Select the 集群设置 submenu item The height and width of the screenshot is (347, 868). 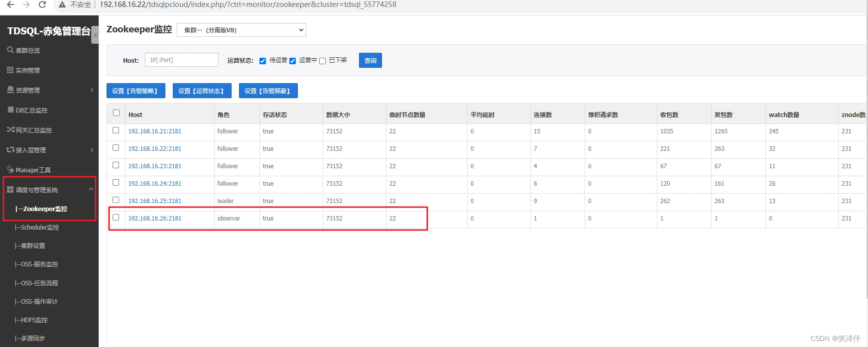pyautogui.click(x=30, y=245)
